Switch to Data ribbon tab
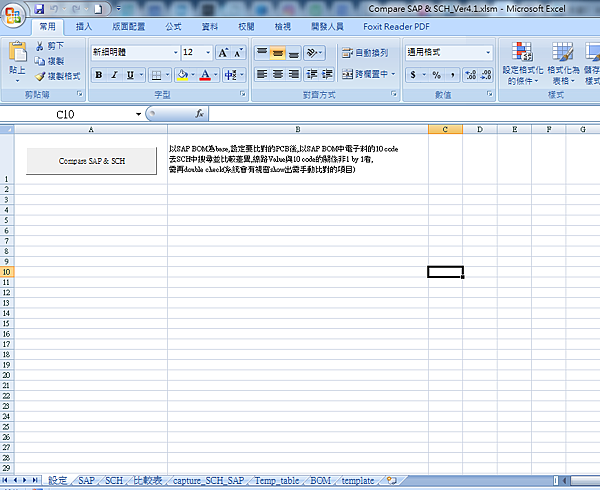Viewport: 600px width, 490px height. pyautogui.click(x=210, y=27)
